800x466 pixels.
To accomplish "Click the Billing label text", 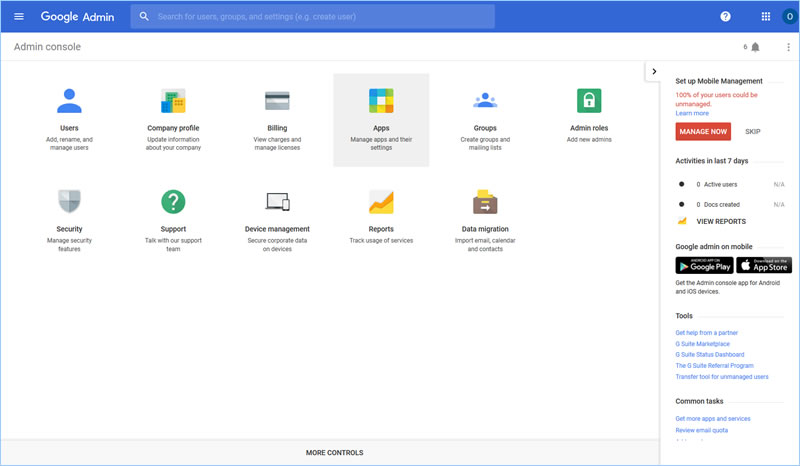I will coord(277,128).
